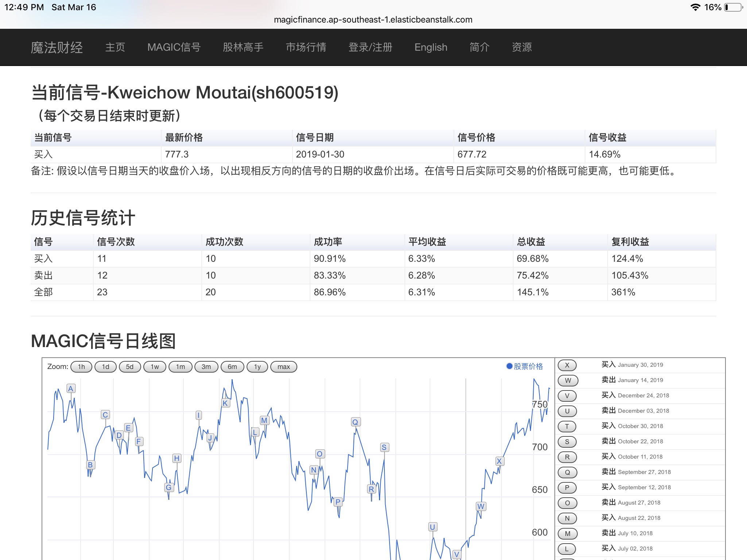This screenshot has width=747, height=560.
Task: Open the 资源 nav link
Action: [x=522, y=47]
